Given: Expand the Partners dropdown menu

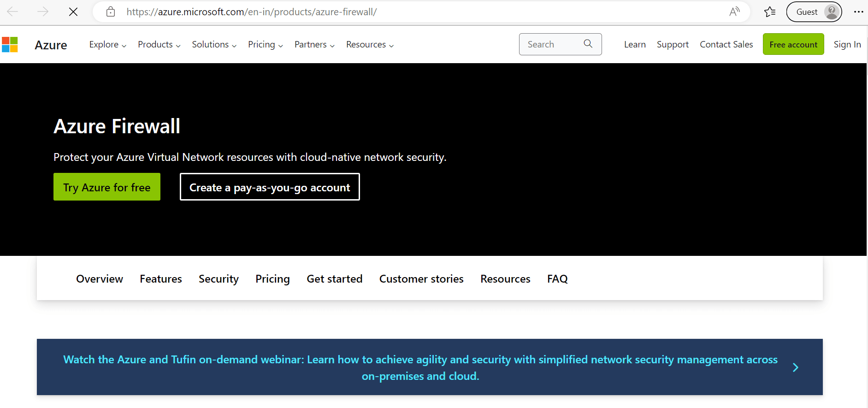Looking at the screenshot, I should [315, 45].
